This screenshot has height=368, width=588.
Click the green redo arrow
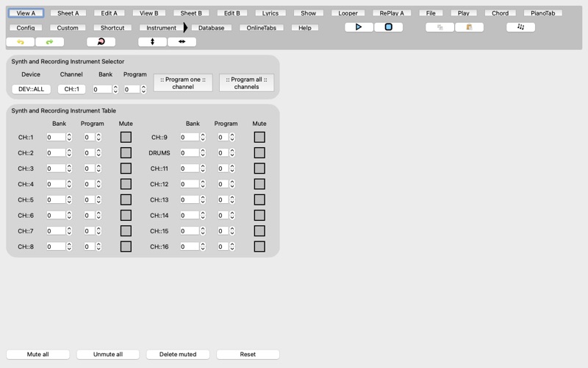click(x=49, y=42)
